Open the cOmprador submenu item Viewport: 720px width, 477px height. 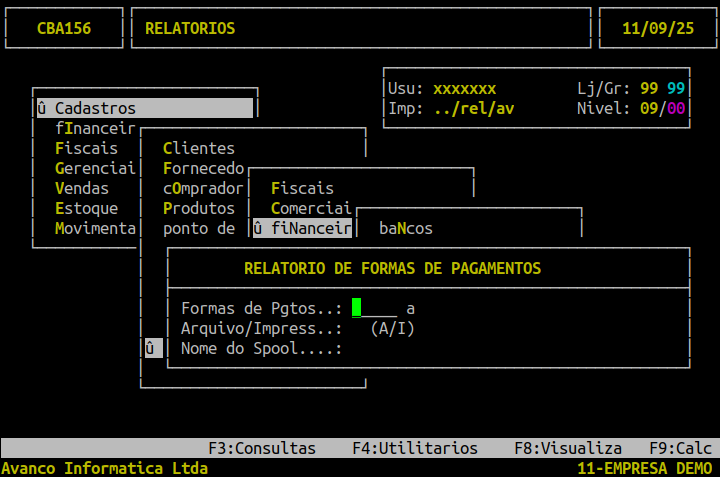point(203,188)
